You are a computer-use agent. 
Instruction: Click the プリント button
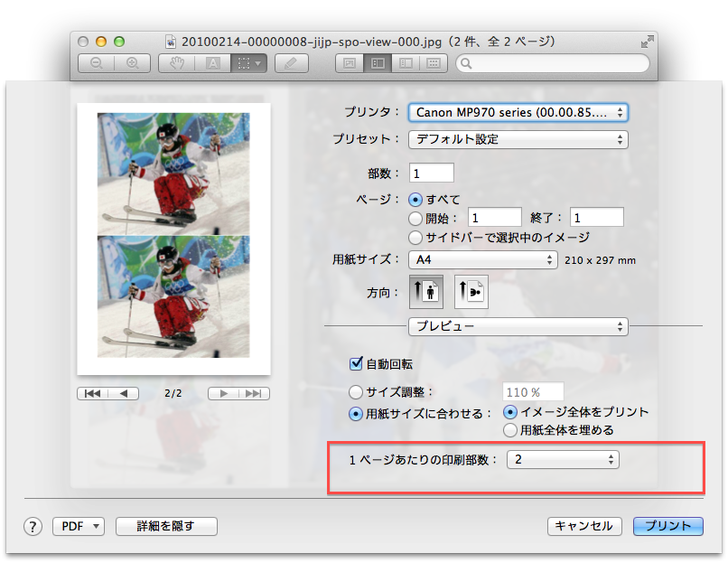(x=667, y=526)
